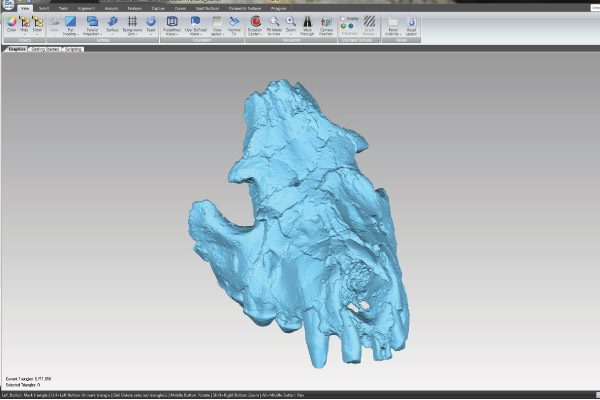The width and height of the screenshot is (600, 400).
Task: Open the Camera Position tool
Action: (x=325, y=21)
